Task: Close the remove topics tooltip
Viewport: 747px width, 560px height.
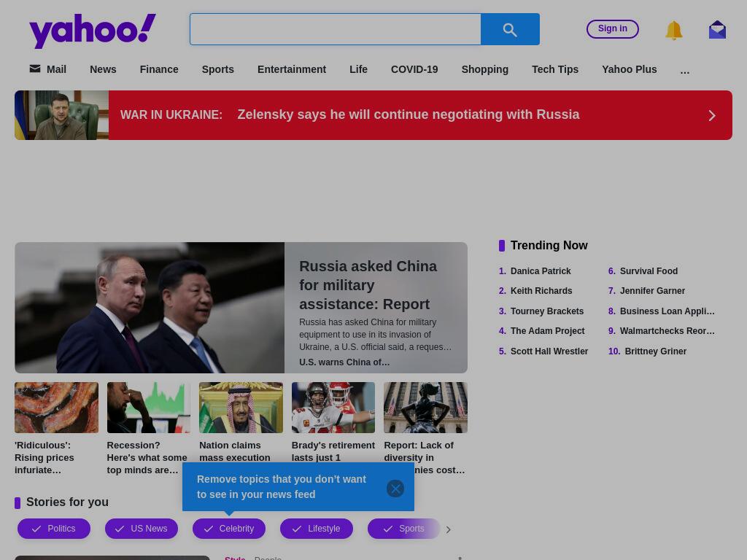Action: click(x=395, y=488)
